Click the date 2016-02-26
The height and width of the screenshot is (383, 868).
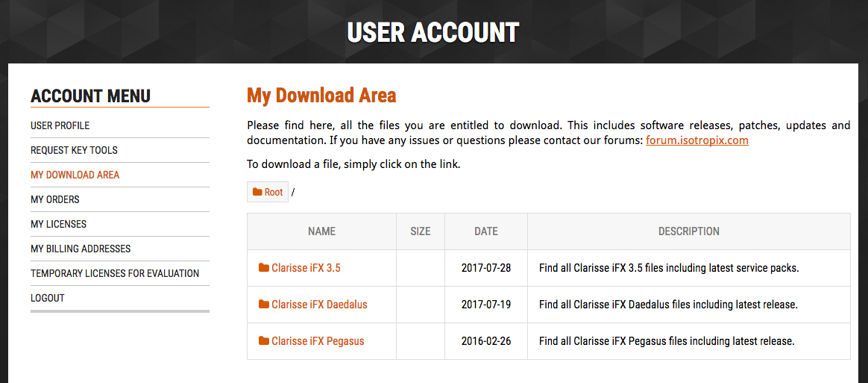(486, 341)
